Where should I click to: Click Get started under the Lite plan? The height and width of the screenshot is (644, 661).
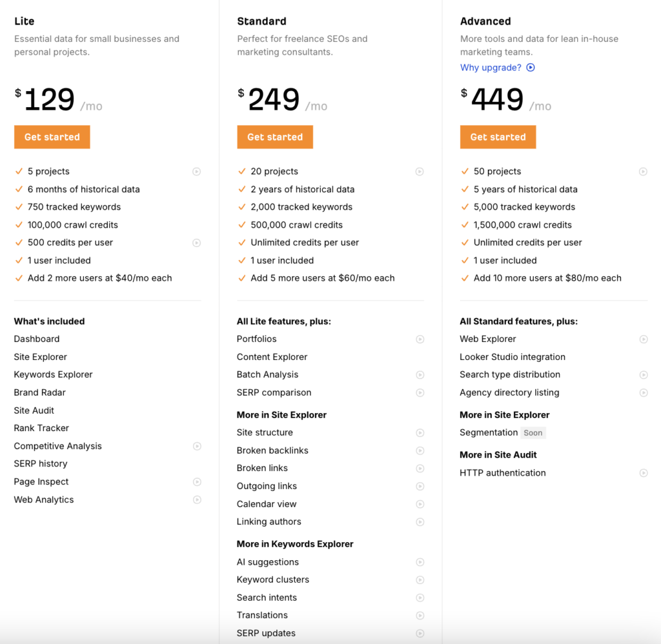pyautogui.click(x=52, y=137)
